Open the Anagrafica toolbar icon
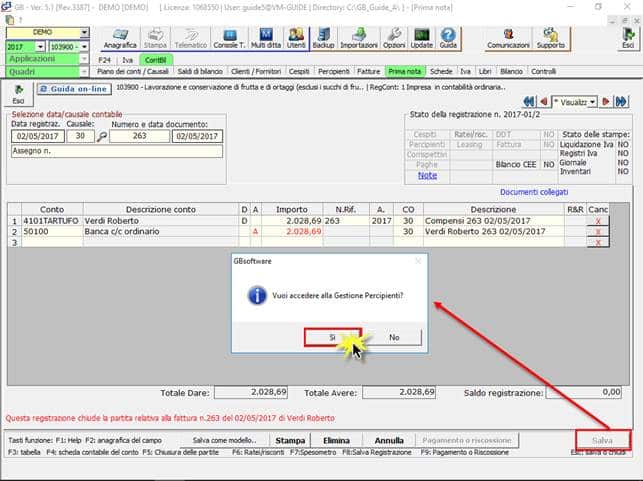The width and height of the screenshot is (643, 481). click(120, 39)
